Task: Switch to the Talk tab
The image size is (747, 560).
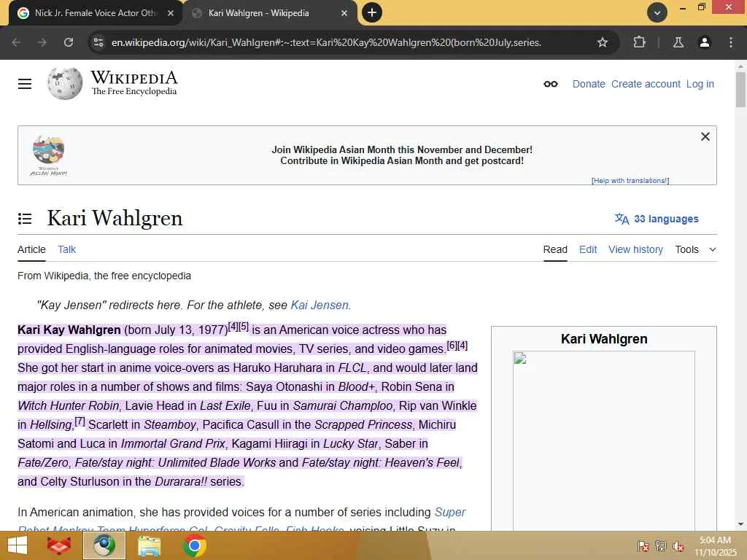Action: tap(66, 249)
